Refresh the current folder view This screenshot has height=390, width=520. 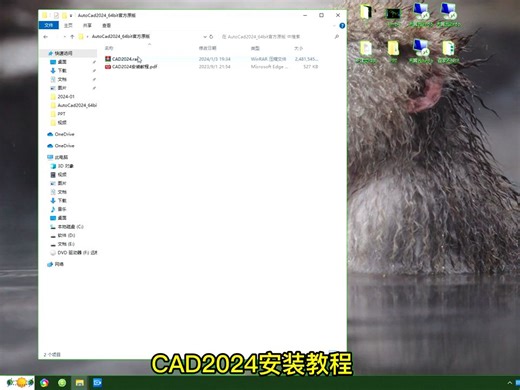(211, 37)
